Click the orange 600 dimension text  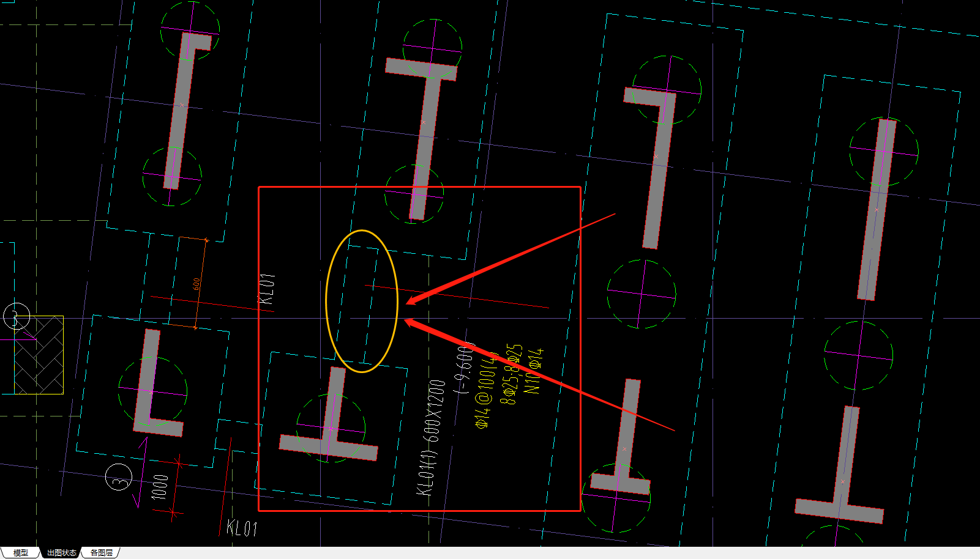[196, 284]
